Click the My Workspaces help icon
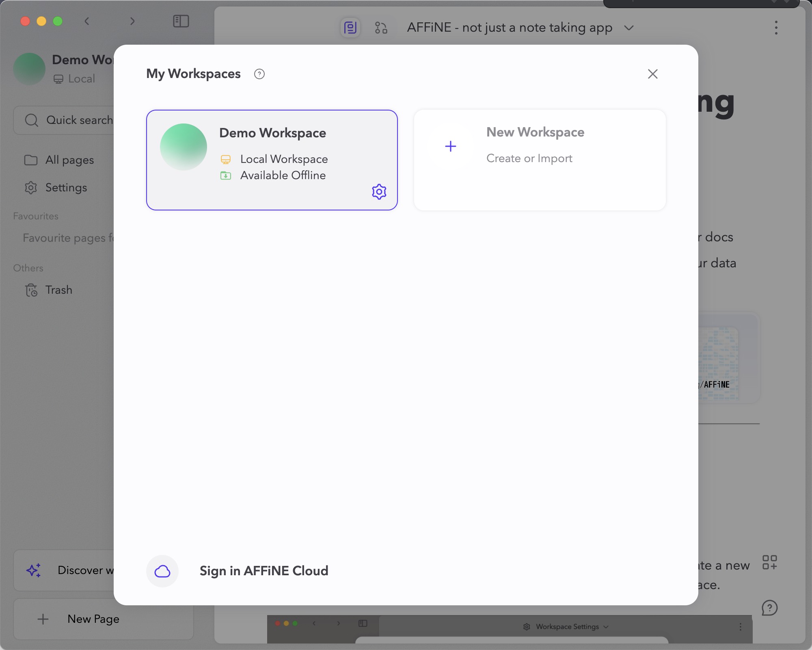 pos(259,74)
